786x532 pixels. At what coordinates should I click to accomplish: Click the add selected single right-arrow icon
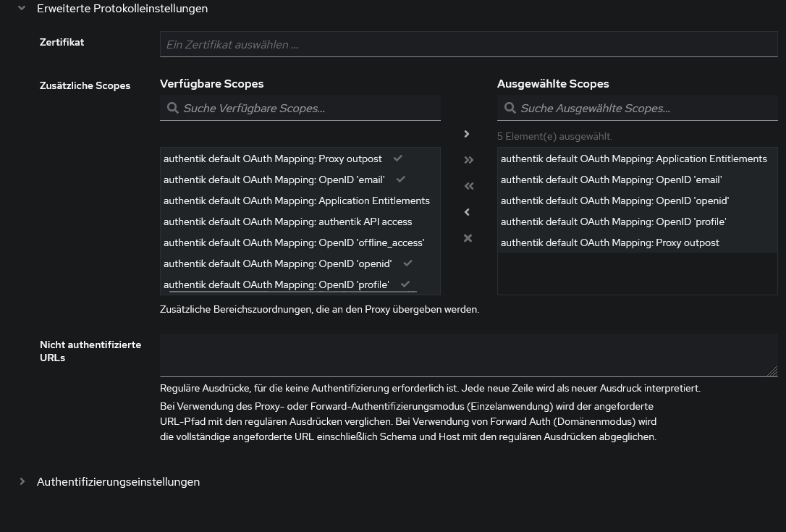467,134
